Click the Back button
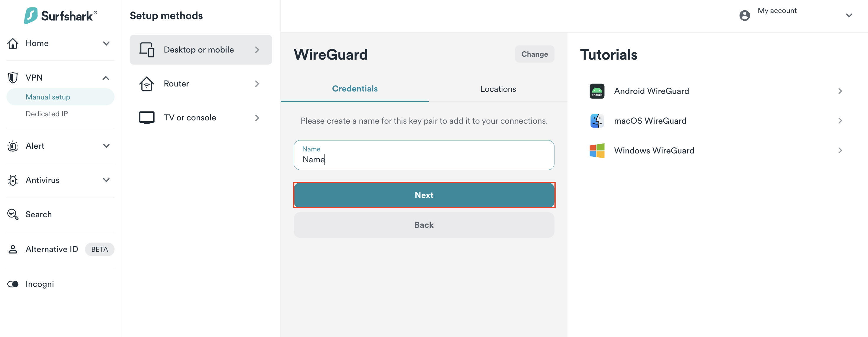The width and height of the screenshot is (868, 337). coord(424,225)
